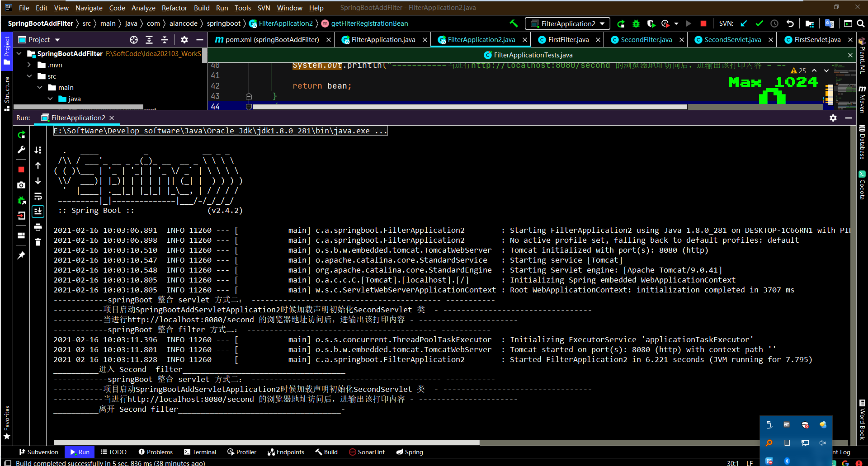The height and width of the screenshot is (466, 868).
Task: Toggle scroll to end of console
Action: point(38,212)
